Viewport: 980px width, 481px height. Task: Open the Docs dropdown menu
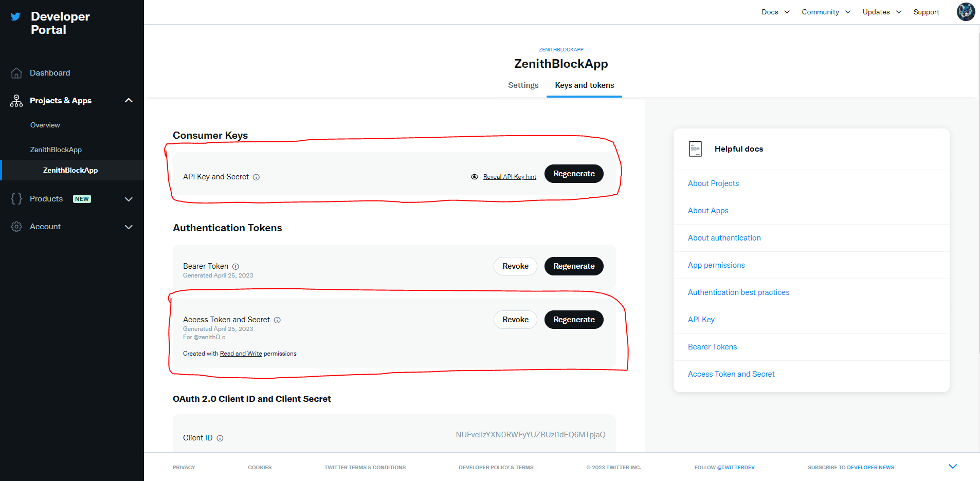click(x=775, y=12)
